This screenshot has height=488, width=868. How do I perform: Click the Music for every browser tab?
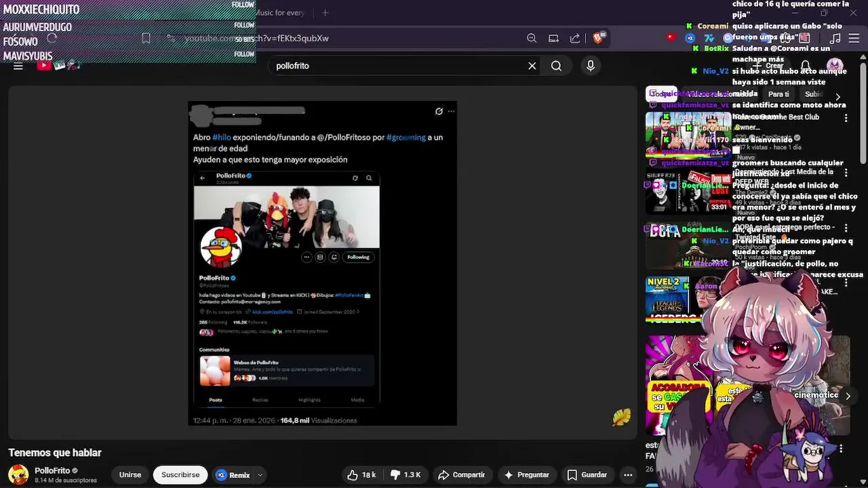pyautogui.click(x=280, y=12)
